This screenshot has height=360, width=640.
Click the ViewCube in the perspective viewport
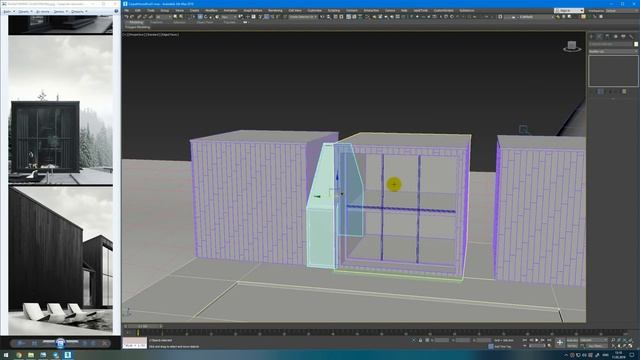click(572, 46)
